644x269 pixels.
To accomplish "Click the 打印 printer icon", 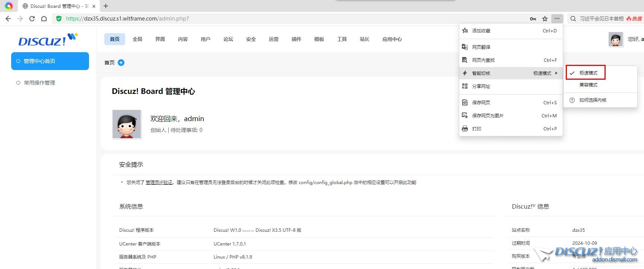I will [x=465, y=129].
